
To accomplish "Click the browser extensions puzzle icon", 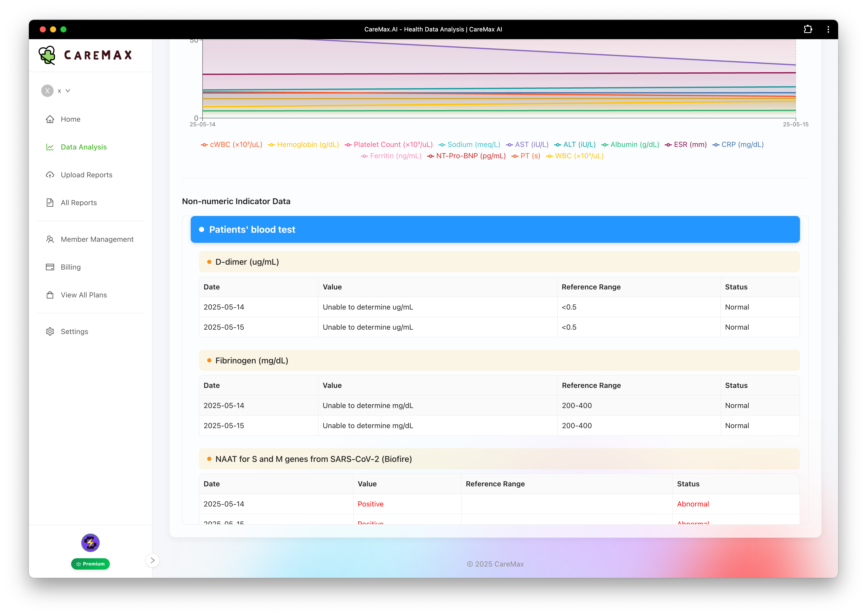I will [808, 29].
